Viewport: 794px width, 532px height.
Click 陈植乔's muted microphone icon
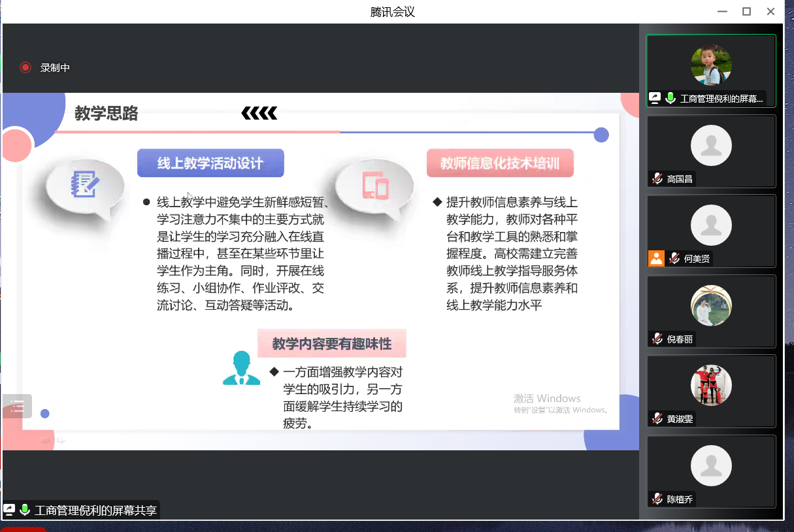click(657, 499)
